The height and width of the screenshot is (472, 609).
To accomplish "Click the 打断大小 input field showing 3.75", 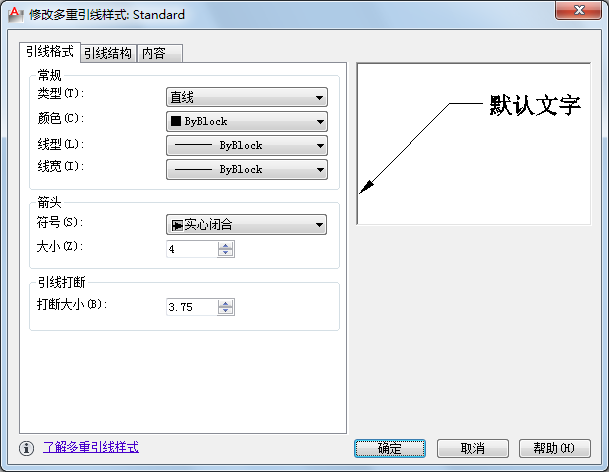I will coord(192,307).
